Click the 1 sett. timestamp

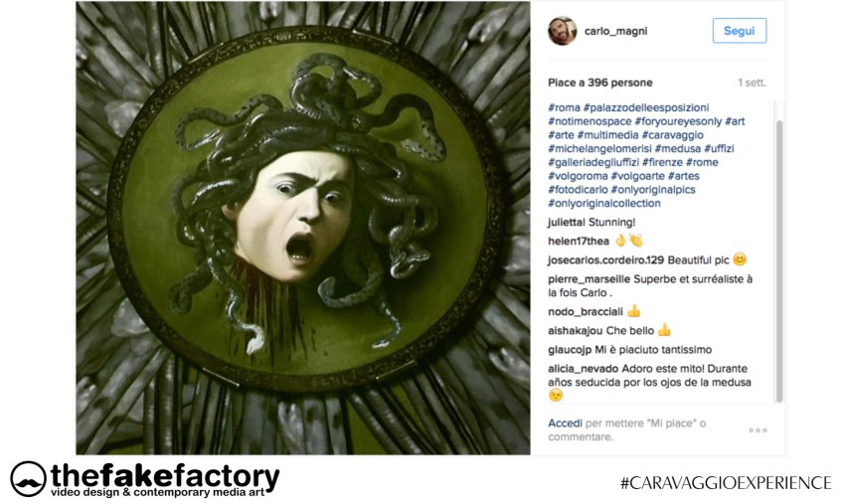[x=752, y=83]
